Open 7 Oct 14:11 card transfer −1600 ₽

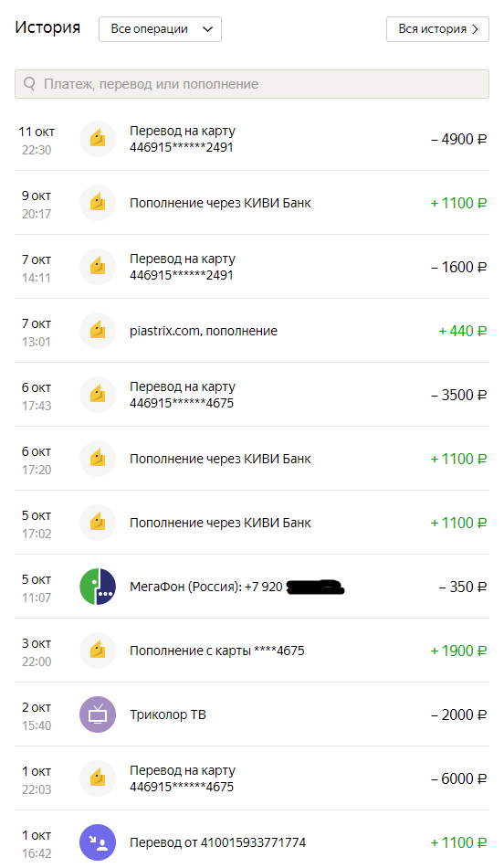pos(252,267)
